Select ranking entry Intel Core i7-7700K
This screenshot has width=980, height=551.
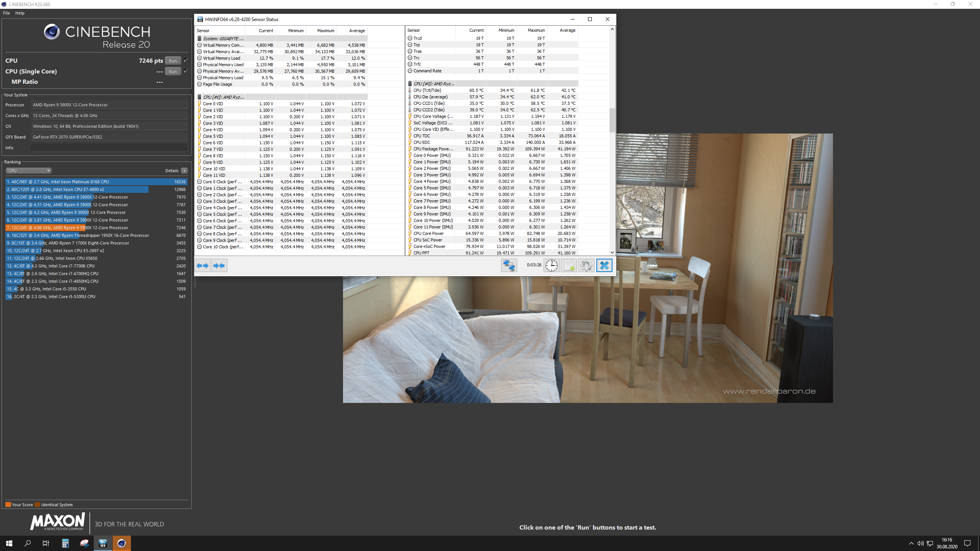(96, 266)
